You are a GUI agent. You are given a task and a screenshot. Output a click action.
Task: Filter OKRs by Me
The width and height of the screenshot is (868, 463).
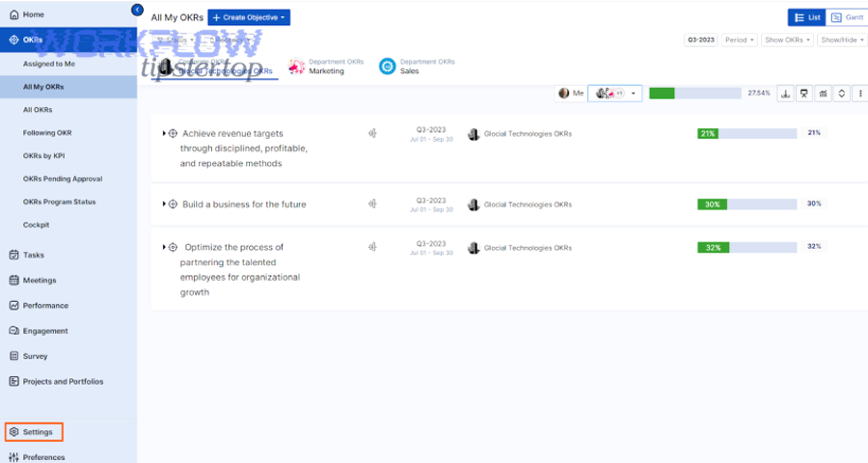(x=571, y=93)
